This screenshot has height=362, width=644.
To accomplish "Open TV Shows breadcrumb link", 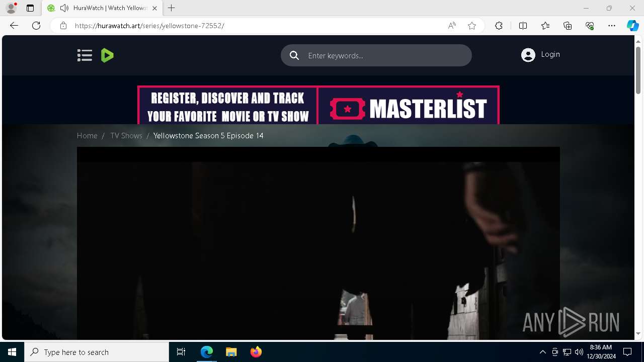I will click(126, 136).
